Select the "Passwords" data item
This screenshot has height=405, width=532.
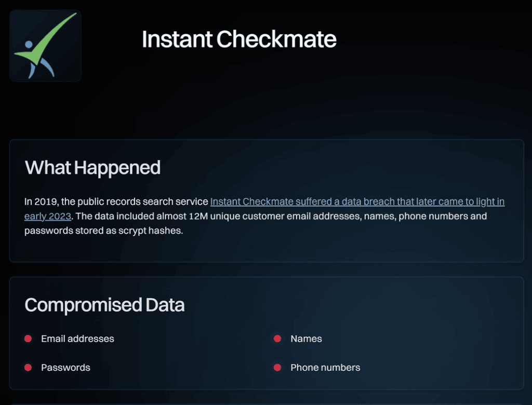pos(65,368)
